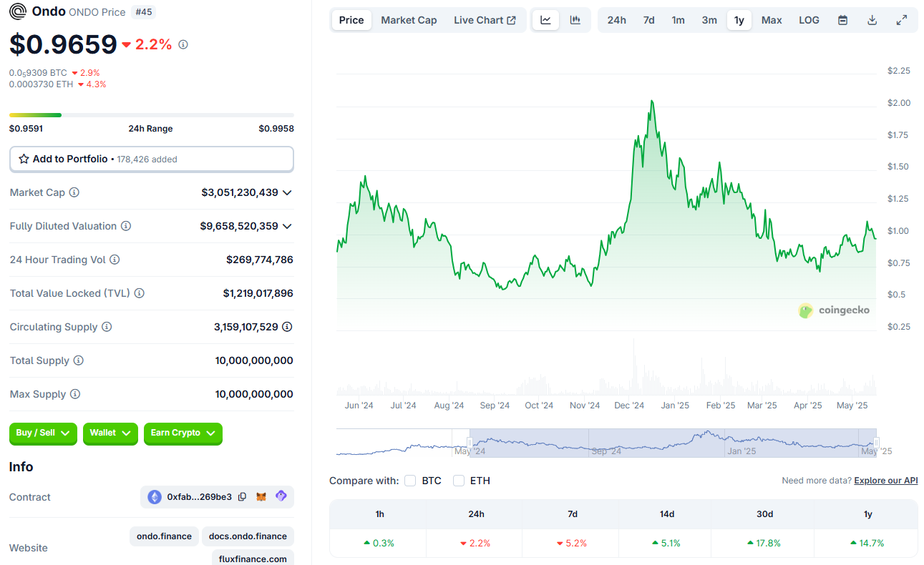Click the Ondo coin logo icon
Image resolution: width=924 pixels, height=565 pixels.
(18, 11)
